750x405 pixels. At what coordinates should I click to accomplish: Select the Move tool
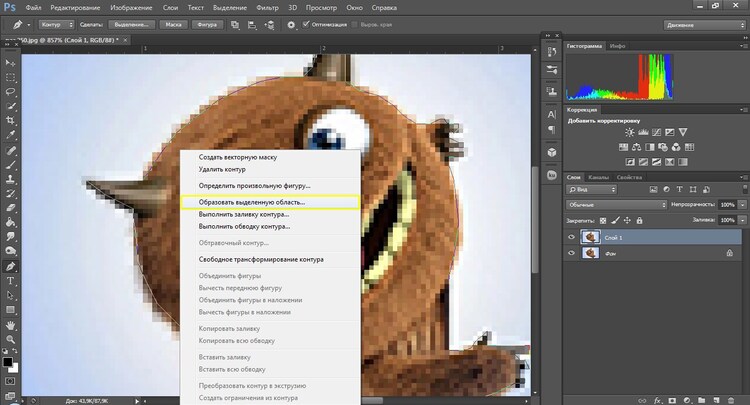[x=10, y=63]
